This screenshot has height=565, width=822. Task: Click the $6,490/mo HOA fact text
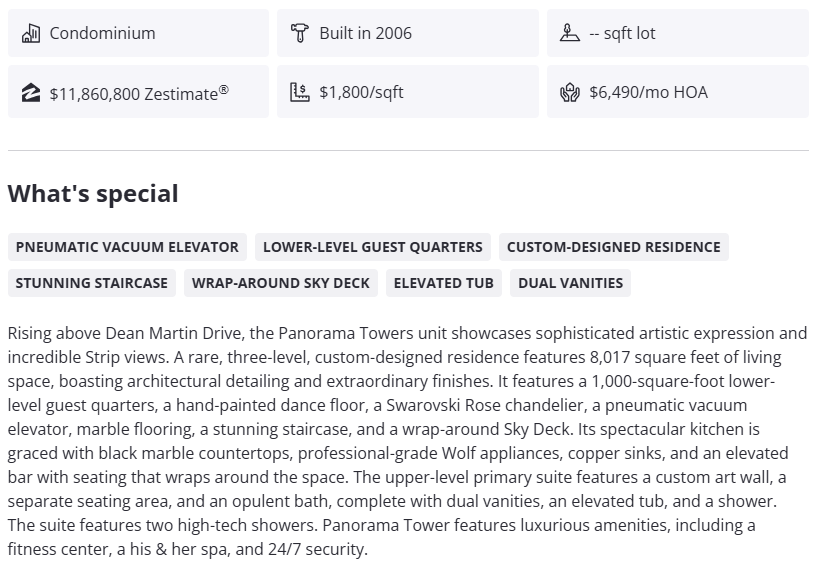[648, 93]
